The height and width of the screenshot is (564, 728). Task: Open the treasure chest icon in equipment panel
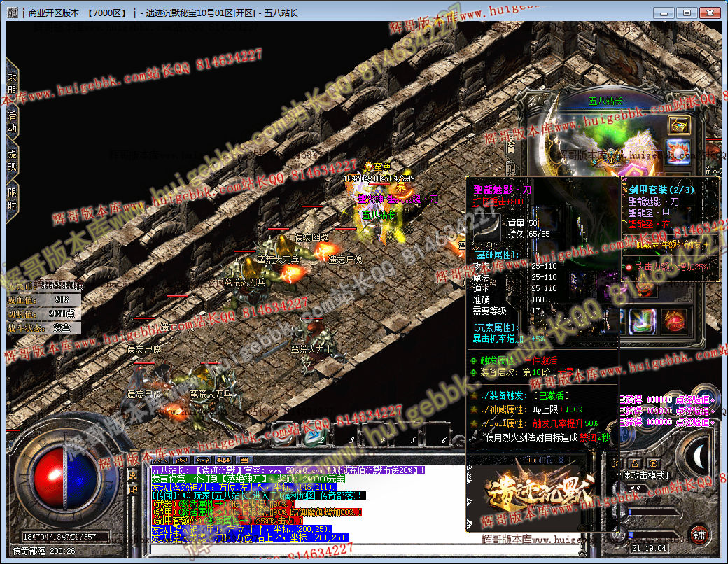coord(679,125)
